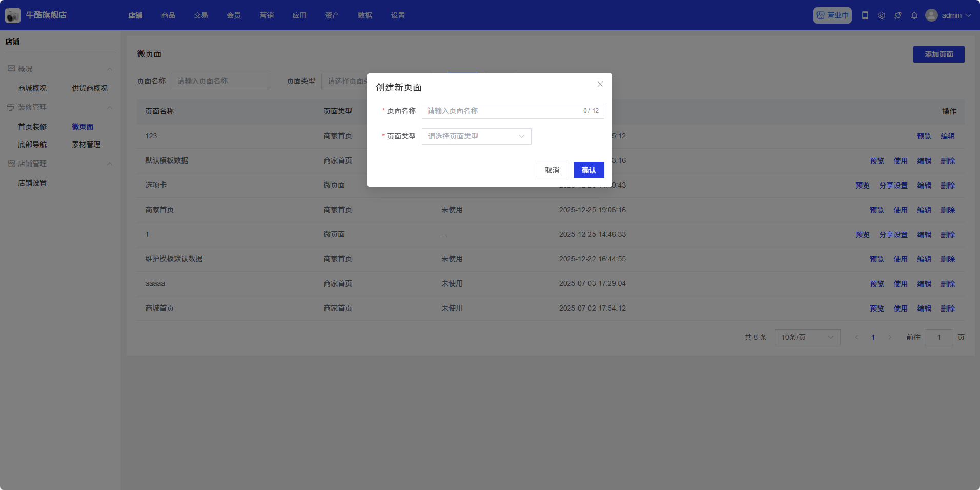This screenshot has width=980, height=490.
Task: Expand the admin account menu arrow
Action: (968, 15)
